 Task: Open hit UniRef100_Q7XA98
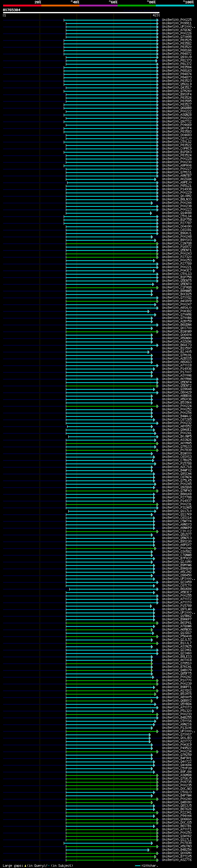pos(177,37)
